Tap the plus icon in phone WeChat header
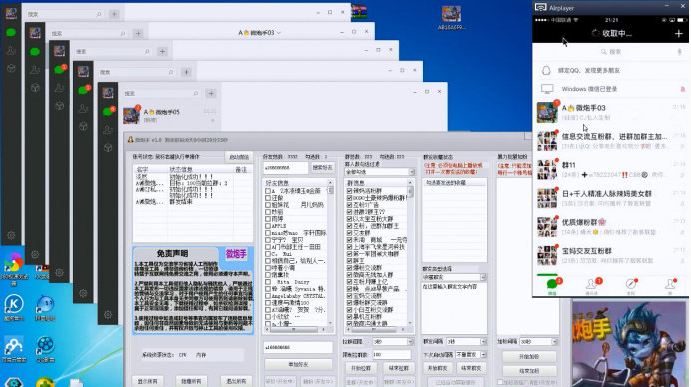This screenshot has height=387, width=691. point(679,33)
